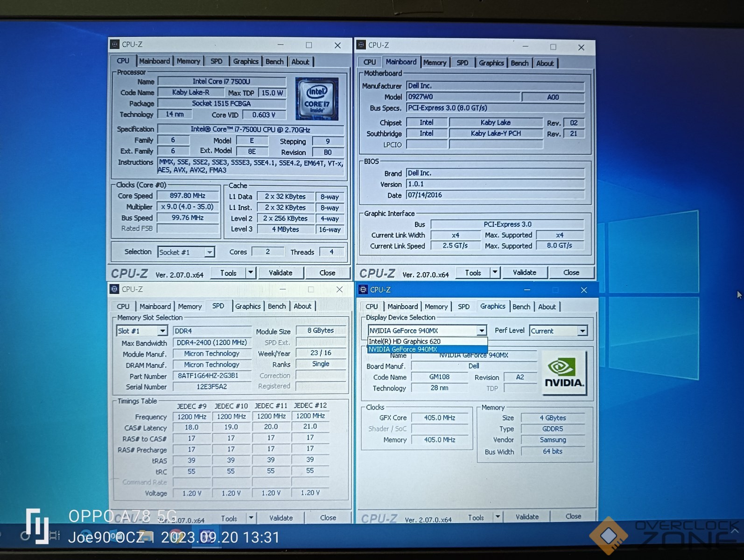Switch to Memory tab in CPU window
744x560 pixels.
pyautogui.click(x=189, y=61)
